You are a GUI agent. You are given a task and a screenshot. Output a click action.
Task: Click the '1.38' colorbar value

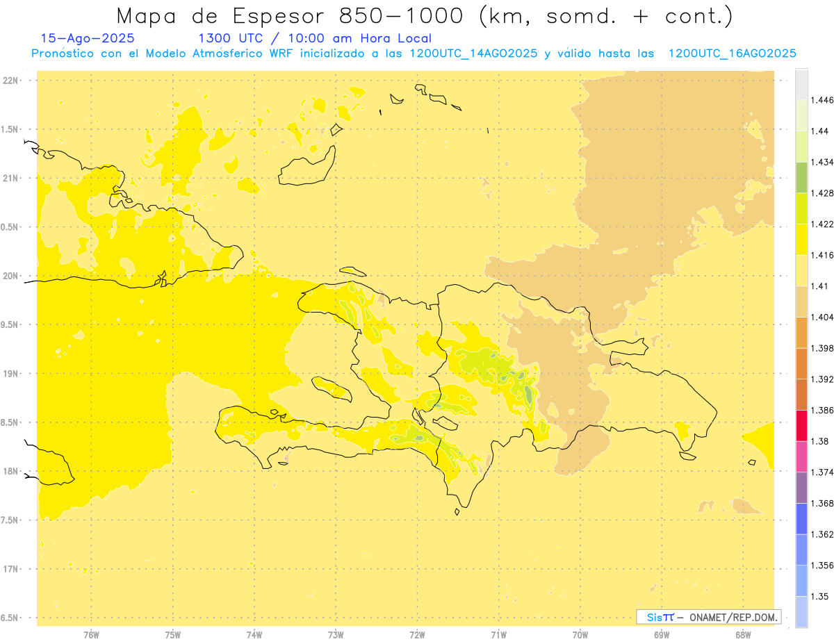821,441
